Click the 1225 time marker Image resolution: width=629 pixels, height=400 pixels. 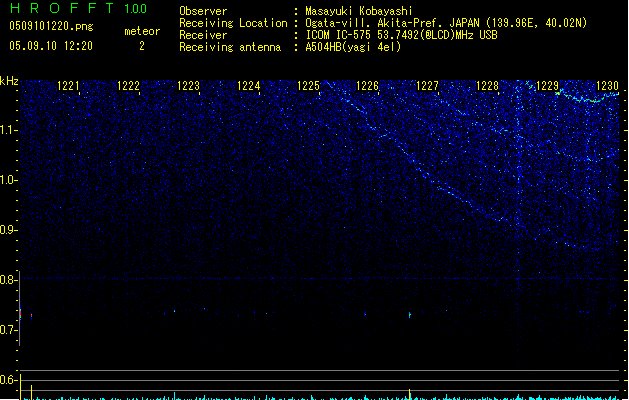308,86
